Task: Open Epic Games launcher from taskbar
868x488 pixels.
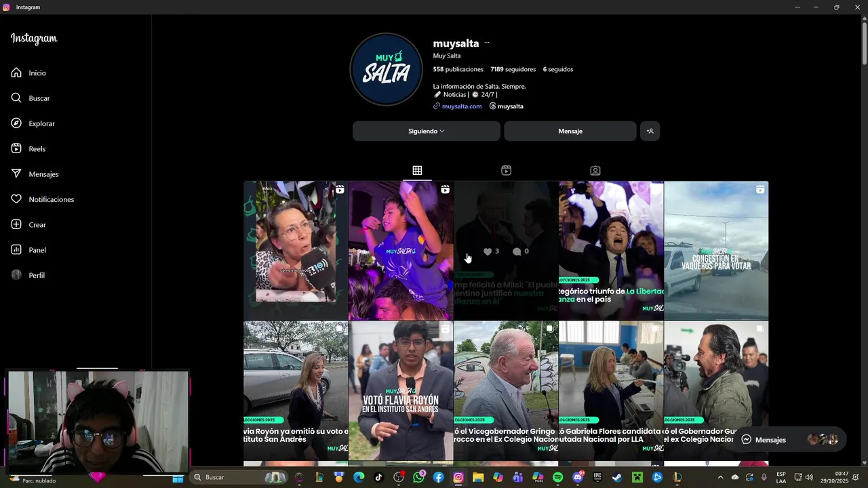Action: (x=597, y=477)
